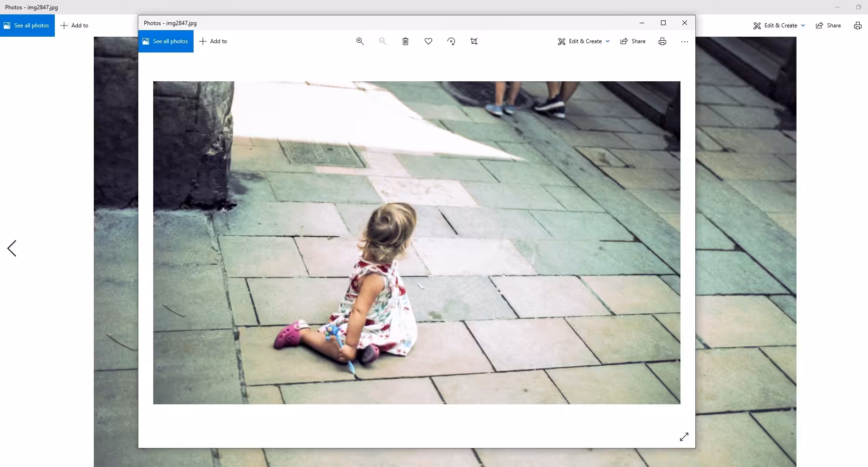This screenshot has width=868, height=467.
Task: Rotate the image with the rotate icon
Action: [451, 41]
